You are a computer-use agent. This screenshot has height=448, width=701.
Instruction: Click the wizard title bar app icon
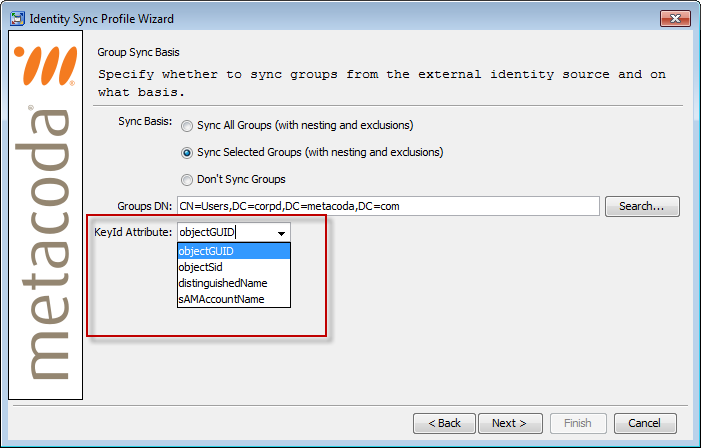pos(17,19)
